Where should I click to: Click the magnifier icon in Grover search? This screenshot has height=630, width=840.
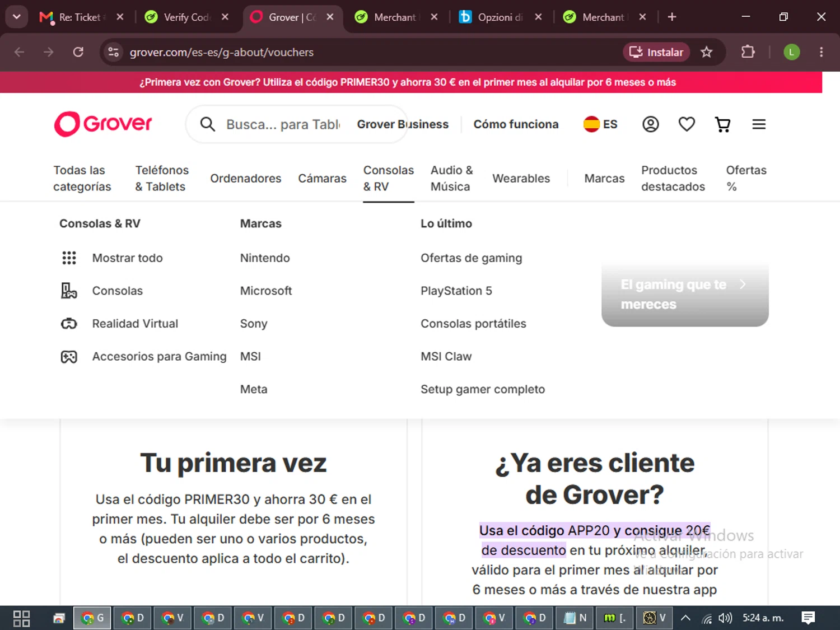208,124
